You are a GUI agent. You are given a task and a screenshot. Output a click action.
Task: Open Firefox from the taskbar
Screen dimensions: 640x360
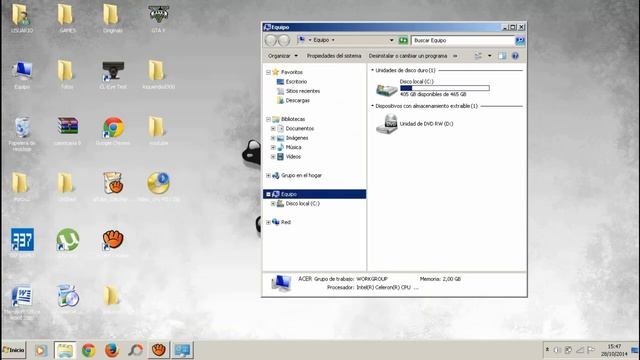click(x=112, y=350)
